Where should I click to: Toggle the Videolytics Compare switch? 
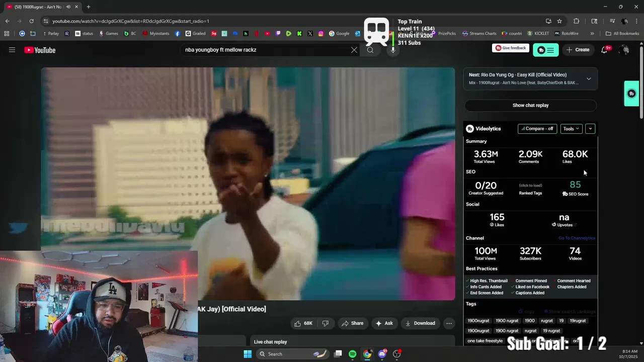pos(537,129)
